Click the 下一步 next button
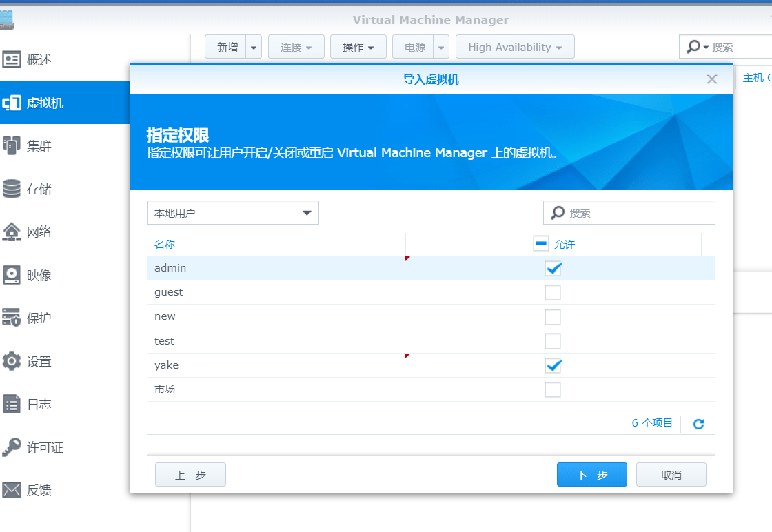This screenshot has width=772, height=532. pos(591,475)
